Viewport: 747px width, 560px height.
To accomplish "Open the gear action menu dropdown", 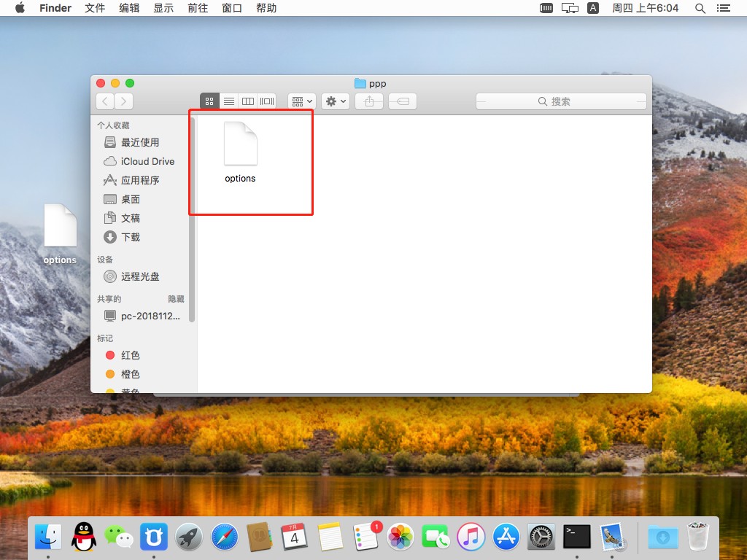I will point(336,101).
